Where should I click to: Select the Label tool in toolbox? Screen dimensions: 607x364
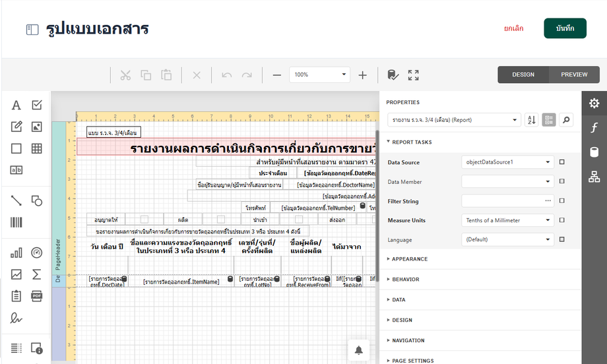coord(16,106)
